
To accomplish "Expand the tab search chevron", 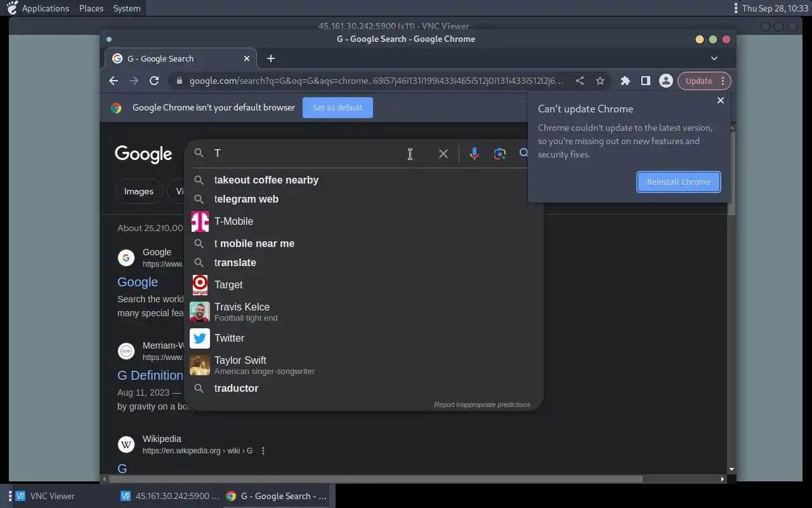I will click(x=714, y=58).
